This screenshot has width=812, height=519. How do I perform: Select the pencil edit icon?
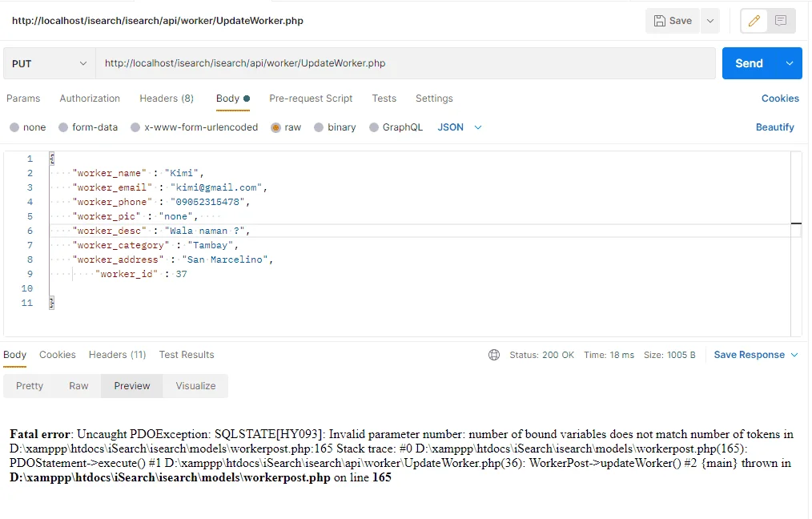pyautogui.click(x=754, y=21)
